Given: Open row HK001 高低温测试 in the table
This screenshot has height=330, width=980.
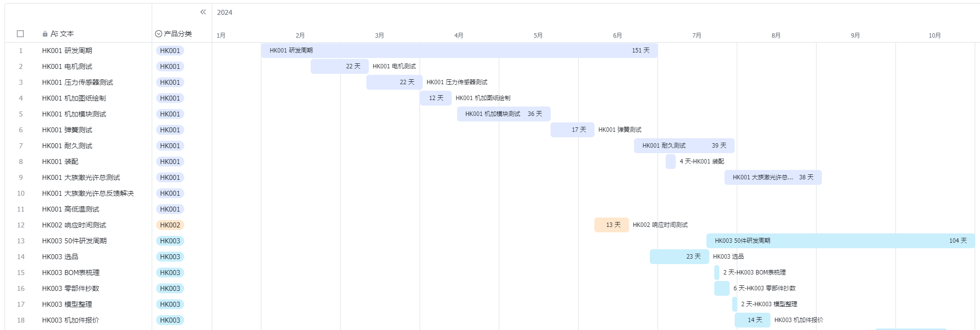Looking at the screenshot, I should coord(70,209).
